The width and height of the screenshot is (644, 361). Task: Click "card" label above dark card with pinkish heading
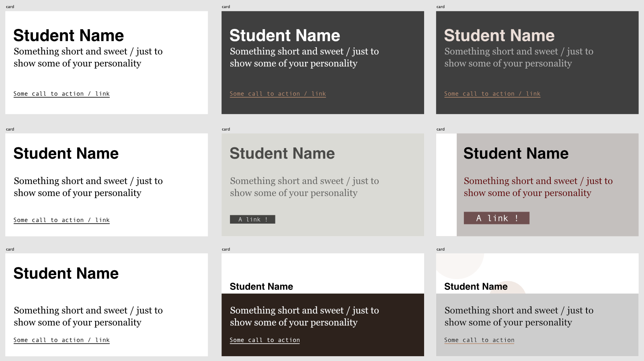pyautogui.click(x=441, y=7)
